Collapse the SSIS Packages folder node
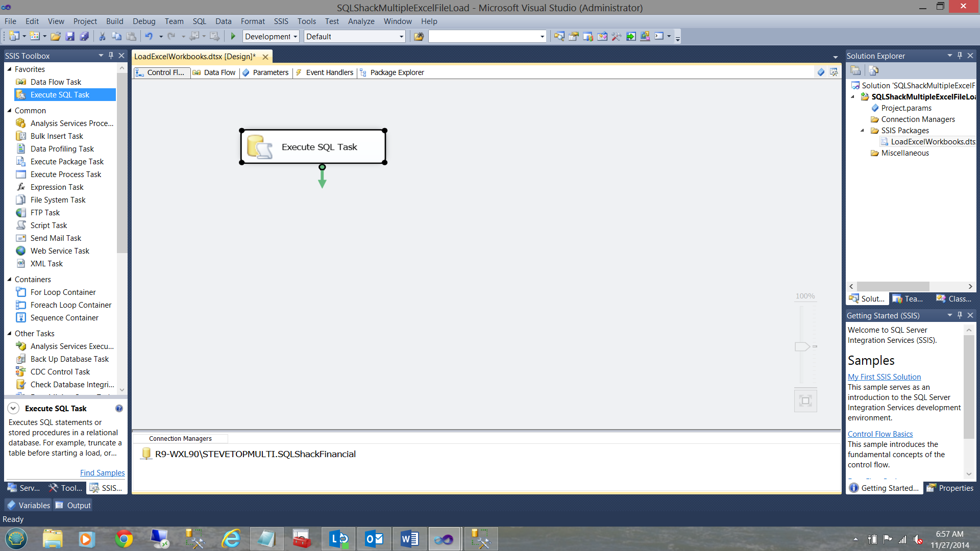The height and width of the screenshot is (551, 980). click(x=863, y=131)
